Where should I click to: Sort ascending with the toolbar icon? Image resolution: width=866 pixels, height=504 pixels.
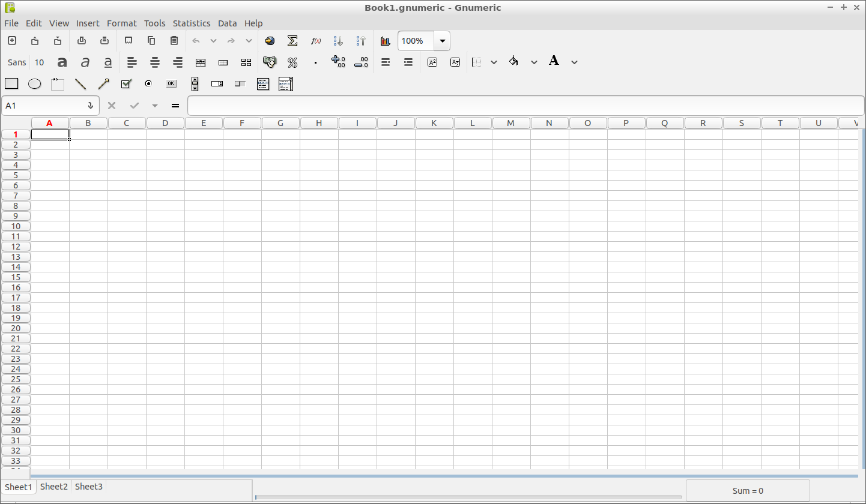click(338, 41)
